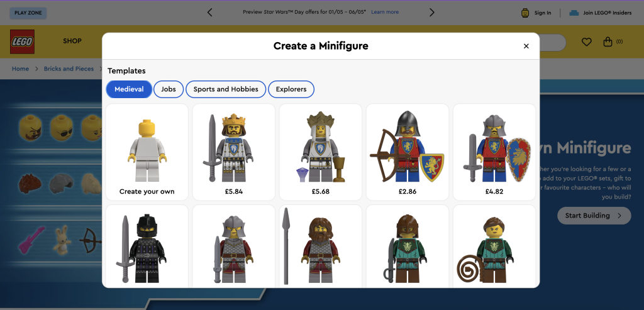
Task: Pick the forest woman with coiled whip
Action: click(494, 246)
